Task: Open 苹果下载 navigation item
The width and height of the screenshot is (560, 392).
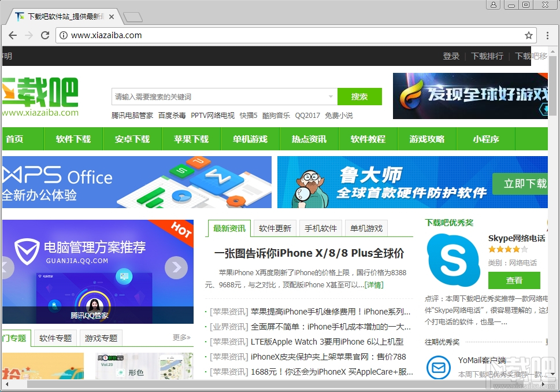Action: click(191, 139)
